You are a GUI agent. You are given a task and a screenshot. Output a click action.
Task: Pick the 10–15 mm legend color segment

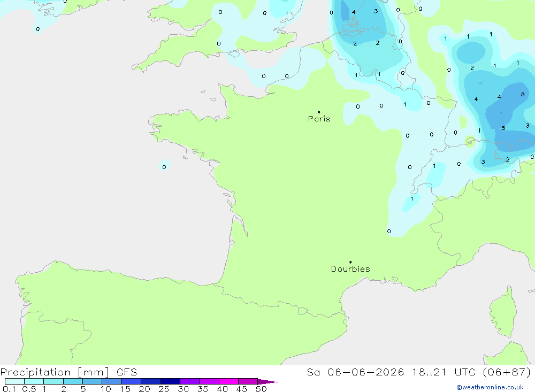112,381
